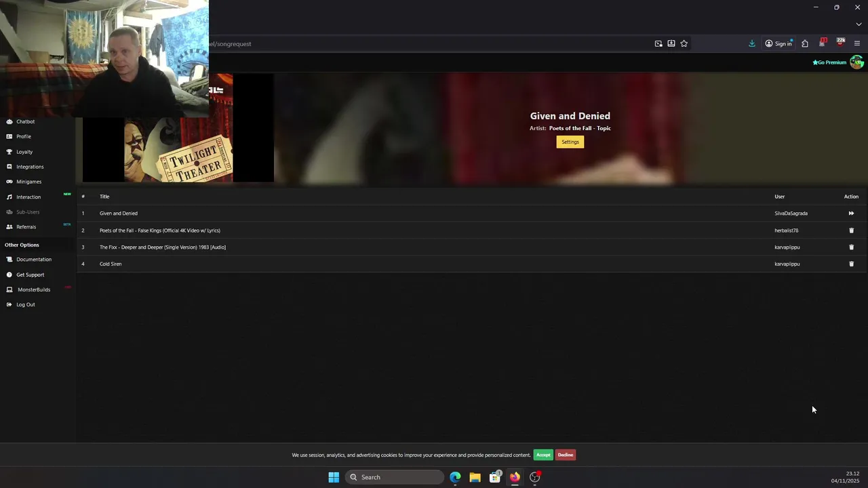
Task: Click the Twilight Theater album thumbnail
Action: pyautogui.click(x=178, y=150)
